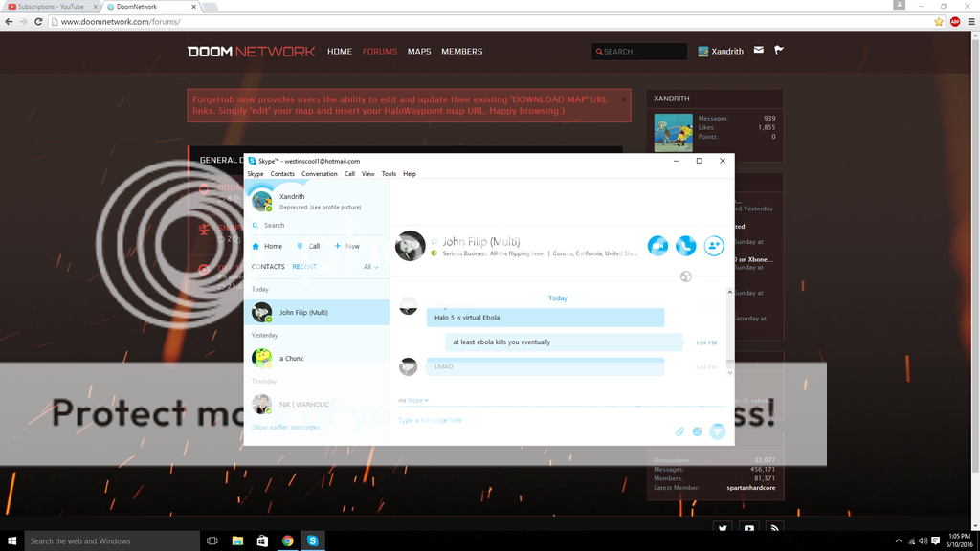Open the Doom Network alerts flag icon

tap(779, 50)
